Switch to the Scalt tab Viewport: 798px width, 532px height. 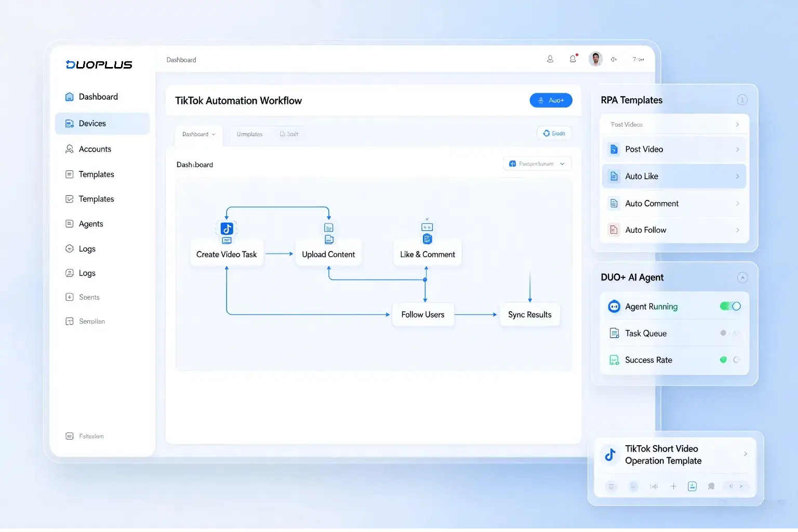point(289,134)
